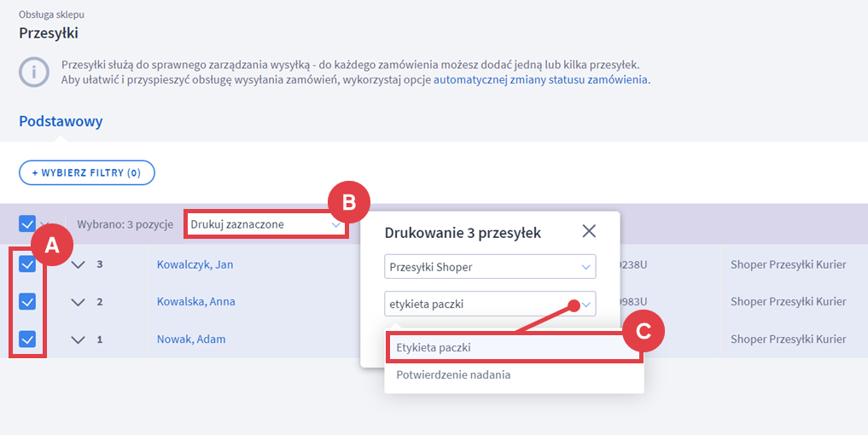868x435 pixels.
Task: Uncheck the Nowak, Adam row checkbox
Action: click(27, 339)
